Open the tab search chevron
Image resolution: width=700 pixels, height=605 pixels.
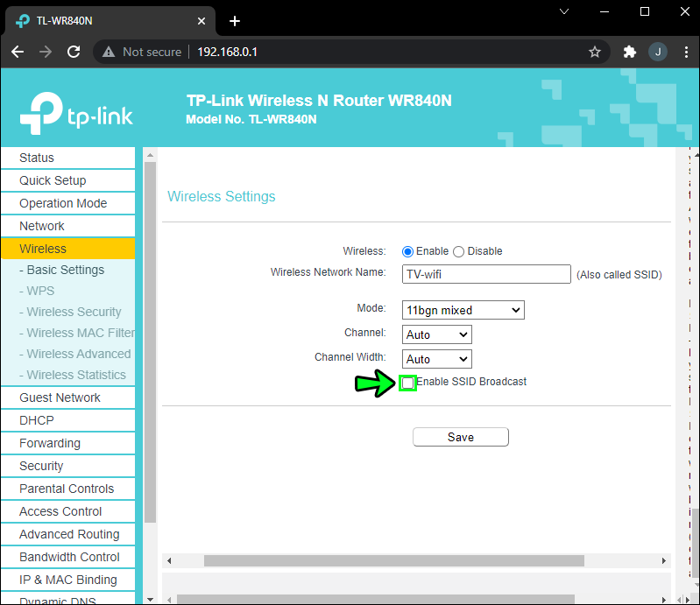564,11
